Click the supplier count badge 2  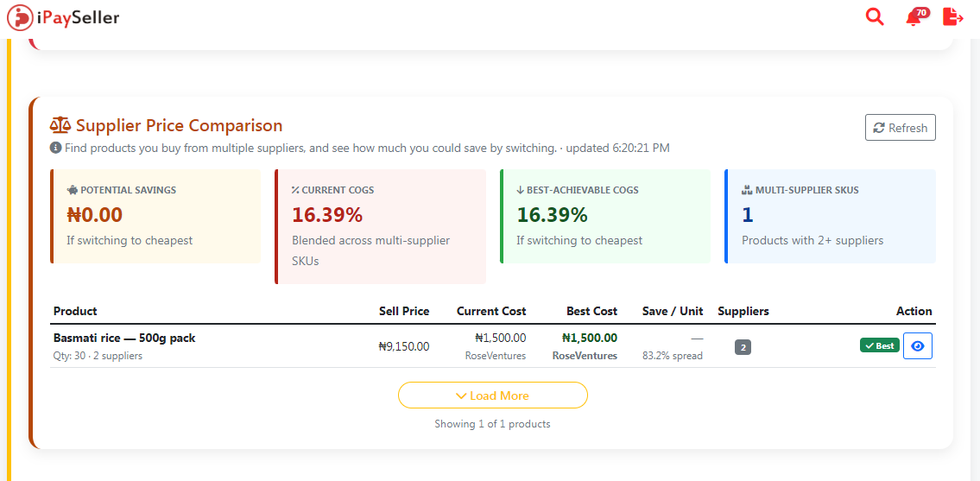pyautogui.click(x=743, y=347)
